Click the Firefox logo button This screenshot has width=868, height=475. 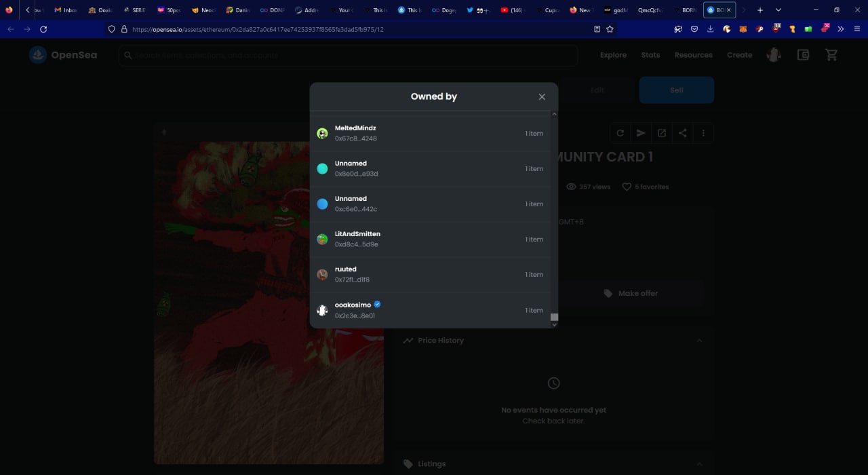[x=9, y=10]
